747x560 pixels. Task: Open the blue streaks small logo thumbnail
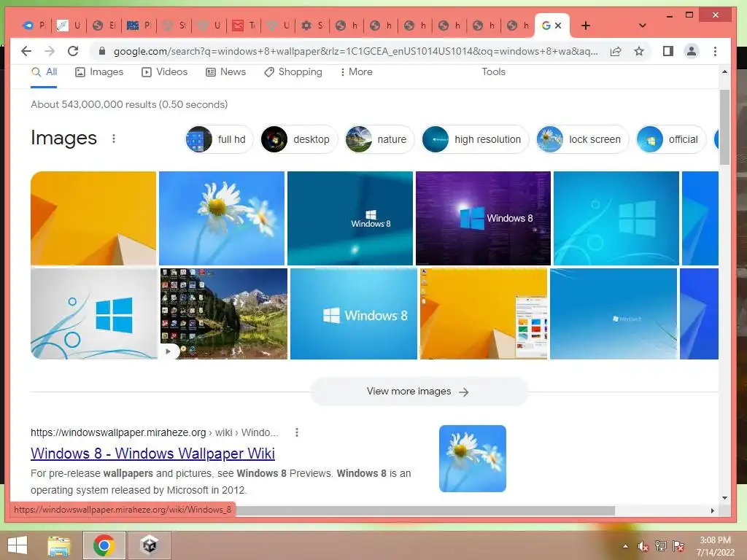pyautogui.click(x=614, y=314)
